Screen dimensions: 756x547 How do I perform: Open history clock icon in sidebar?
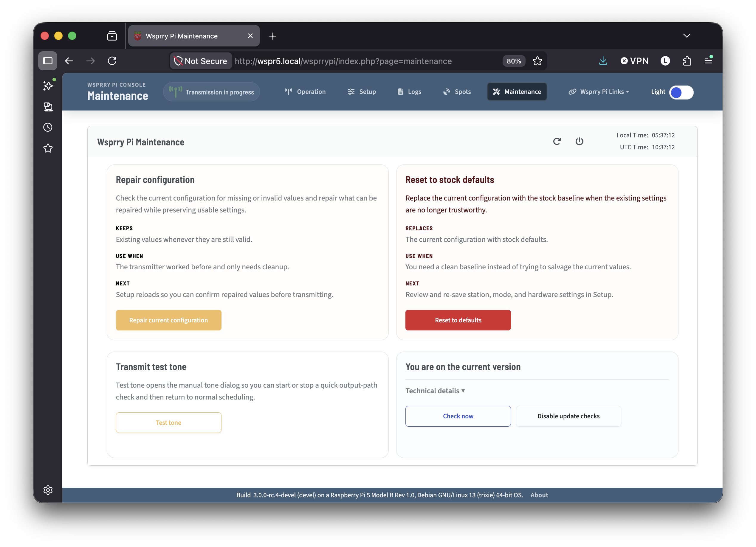coord(48,127)
